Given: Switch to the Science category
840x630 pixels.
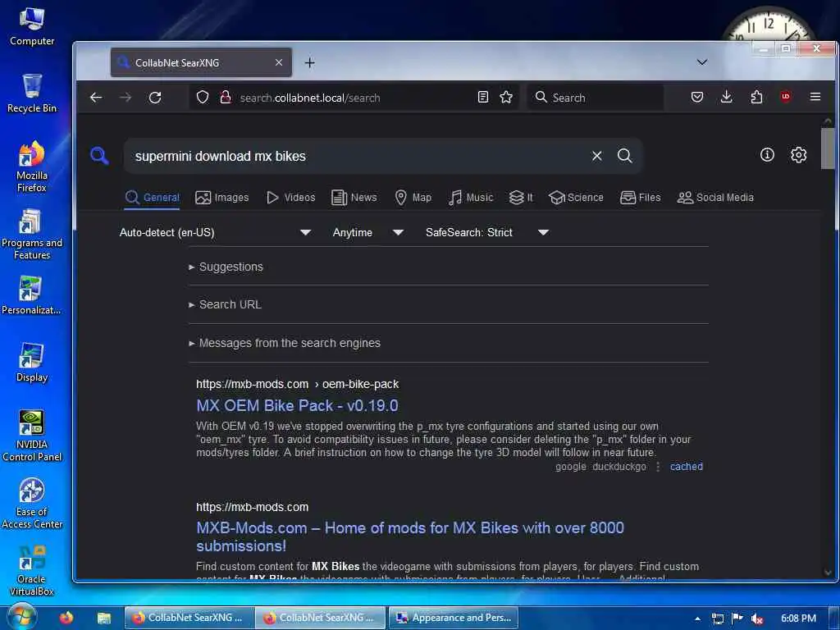Looking at the screenshot, I should pos(577,198).
